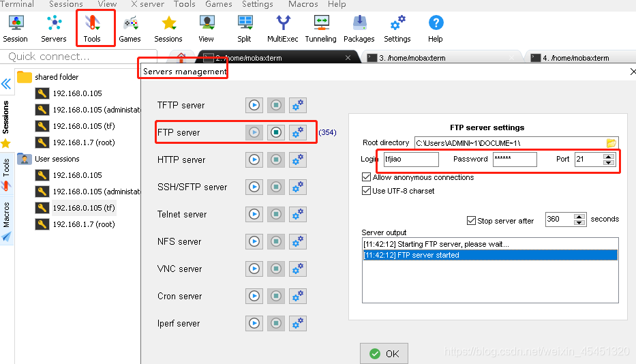This screenshot has height=364, width=636.
Task: Open the Tools toolbar icon
Action: click(92, 29)
